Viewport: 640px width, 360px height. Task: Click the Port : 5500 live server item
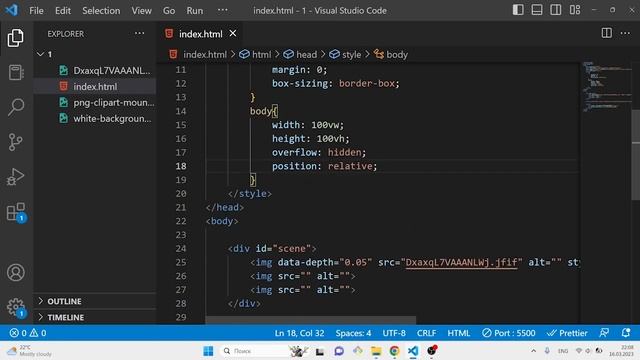point(509,333)
